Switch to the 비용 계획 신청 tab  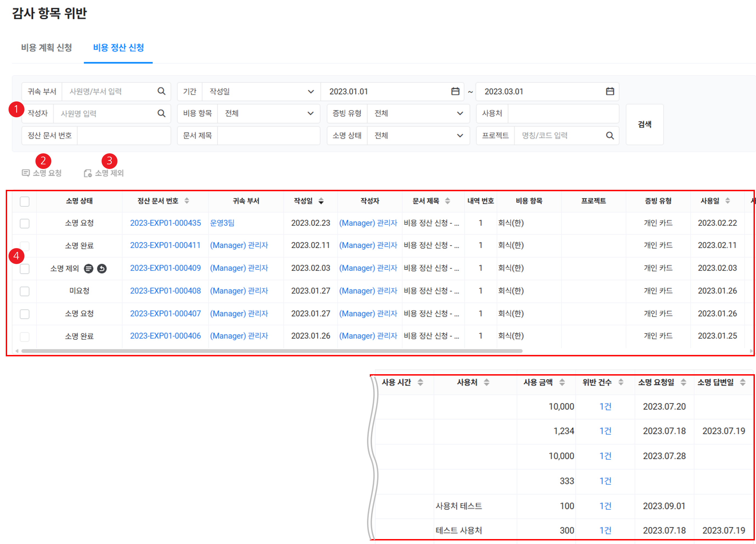click(x=47, y=48)
